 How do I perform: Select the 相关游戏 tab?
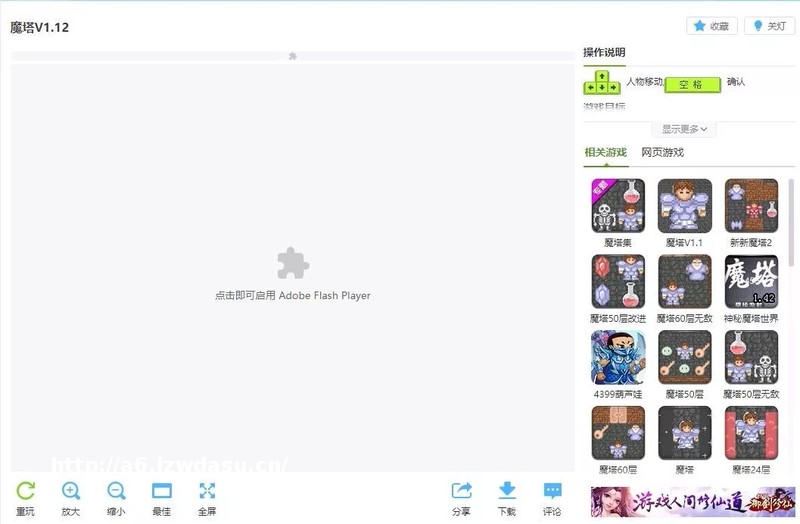605,153
